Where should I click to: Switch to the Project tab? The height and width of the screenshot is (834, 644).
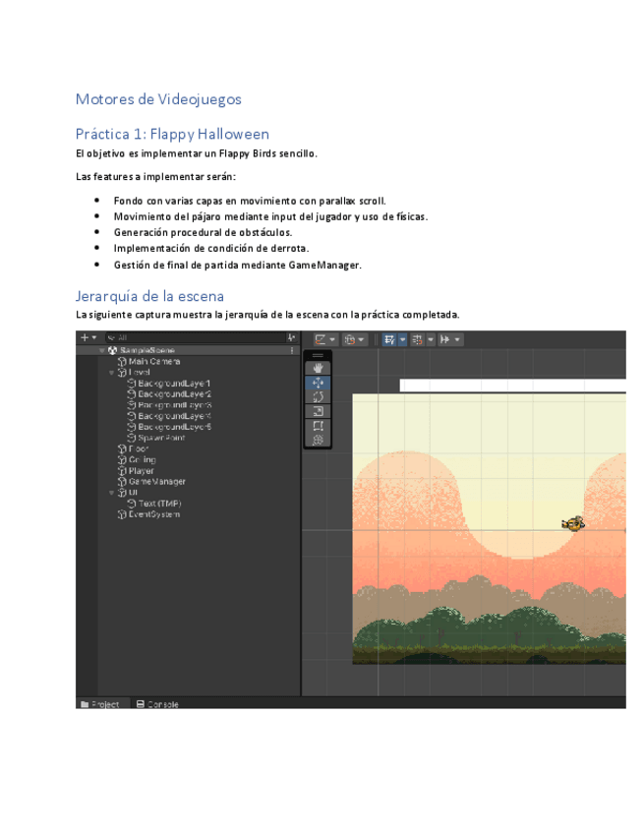pos(100,704)
